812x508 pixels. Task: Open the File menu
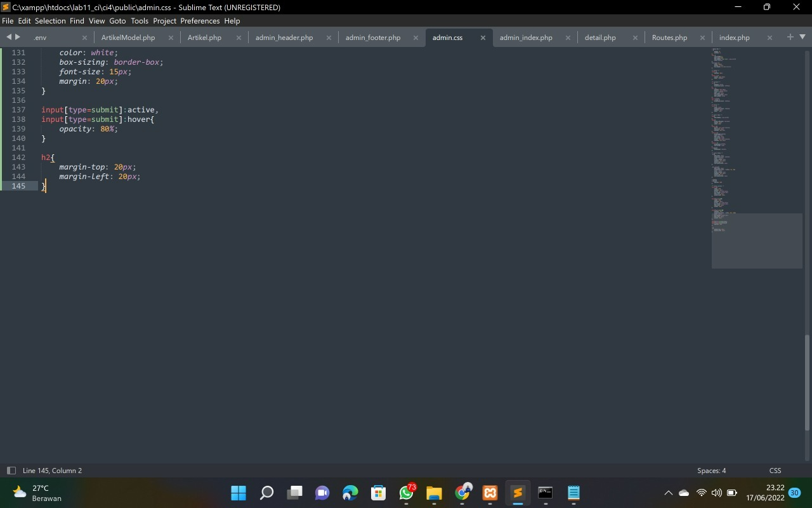pyautogui.click(x=8, y=21)
